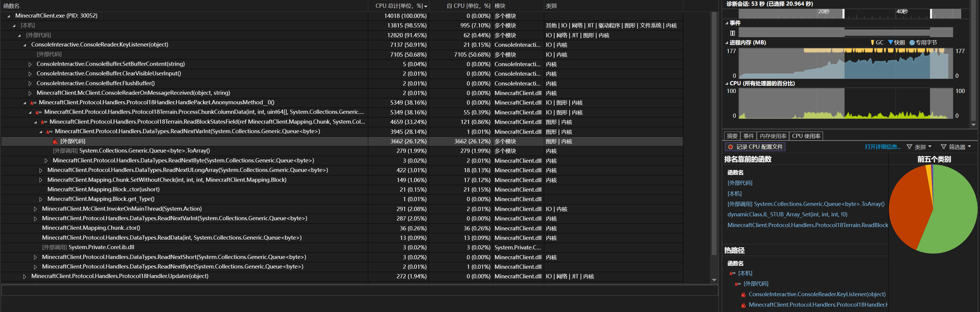This screenshot has height=312, width=980.
Task: Click the event track icon under 事件
Action: click(732, 33)
